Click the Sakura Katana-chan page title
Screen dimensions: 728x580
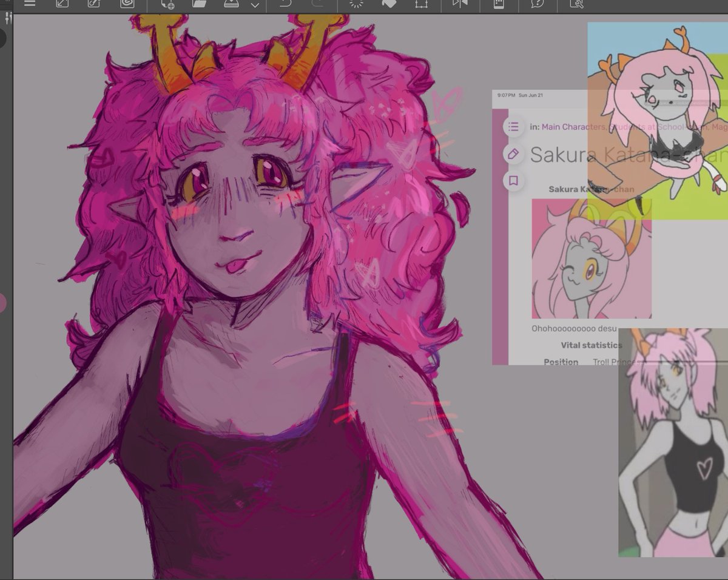click(629, 155)
